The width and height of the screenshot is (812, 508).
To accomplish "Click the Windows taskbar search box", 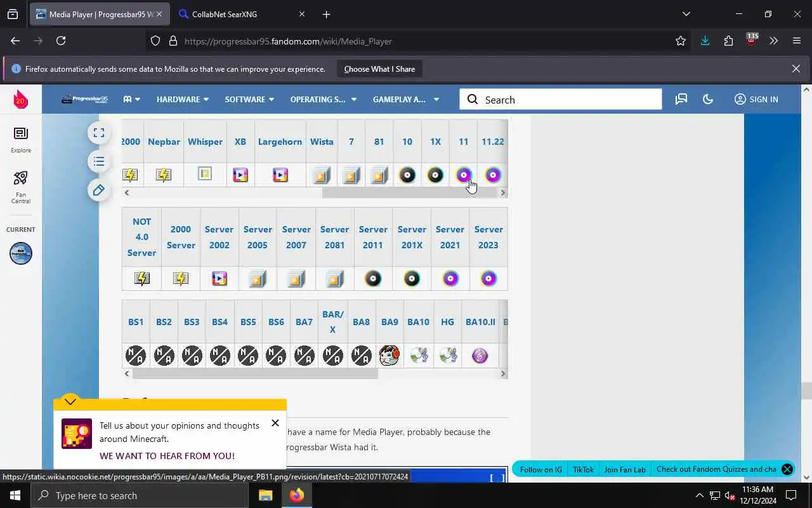I will pos(140,495).
